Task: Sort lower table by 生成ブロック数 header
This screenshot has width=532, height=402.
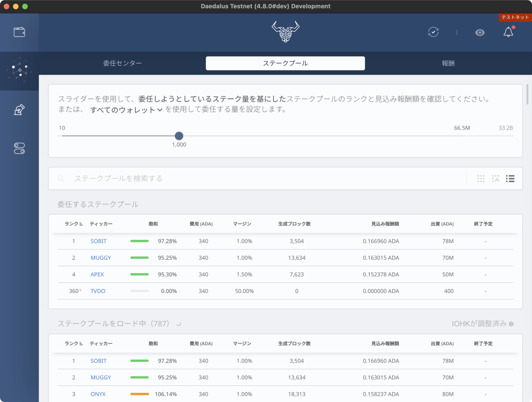Action: (294, 344)
